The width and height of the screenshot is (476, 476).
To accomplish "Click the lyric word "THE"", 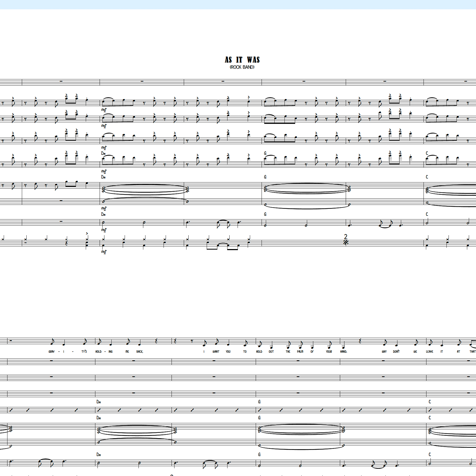I will click(288, 352).
